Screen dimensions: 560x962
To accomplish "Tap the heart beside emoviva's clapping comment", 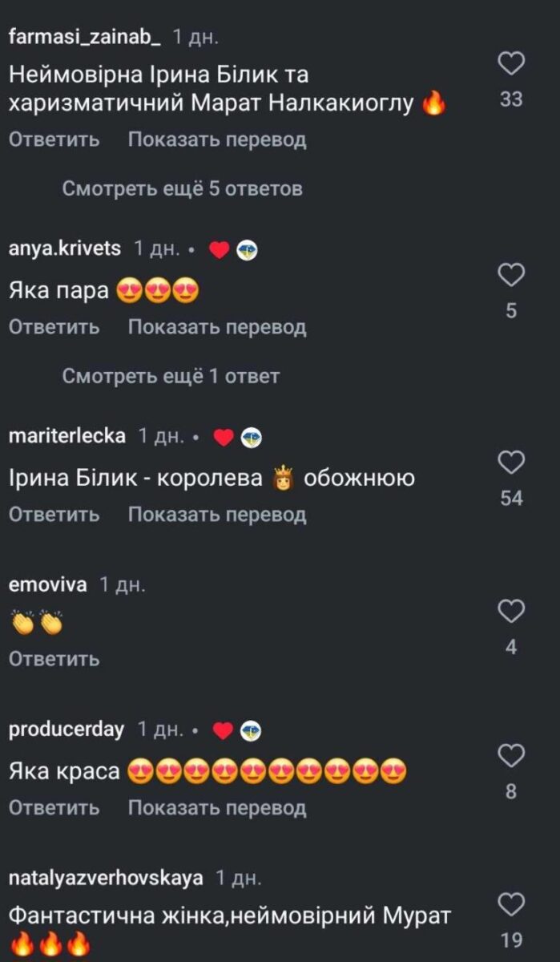I will click(x=511, y=612).
